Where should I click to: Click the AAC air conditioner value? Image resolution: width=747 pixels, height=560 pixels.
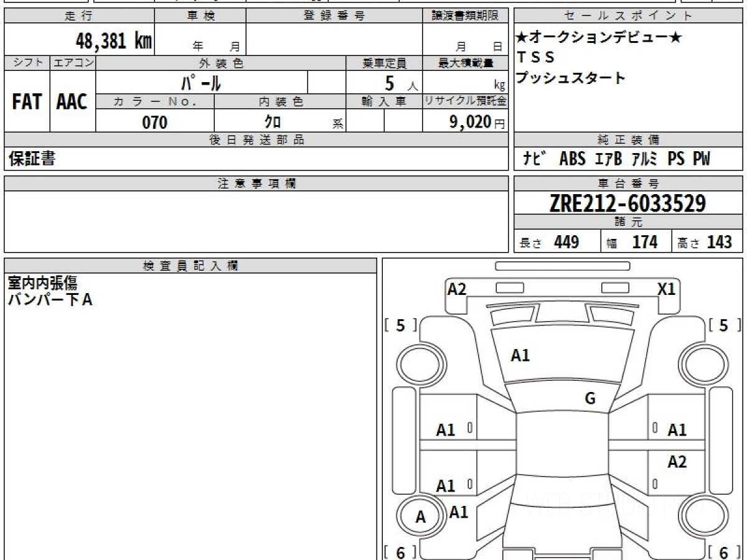[x=73, y=102]
